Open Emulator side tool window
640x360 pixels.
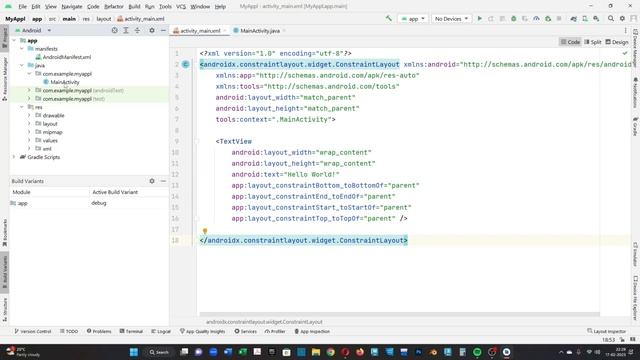point(636,254)
